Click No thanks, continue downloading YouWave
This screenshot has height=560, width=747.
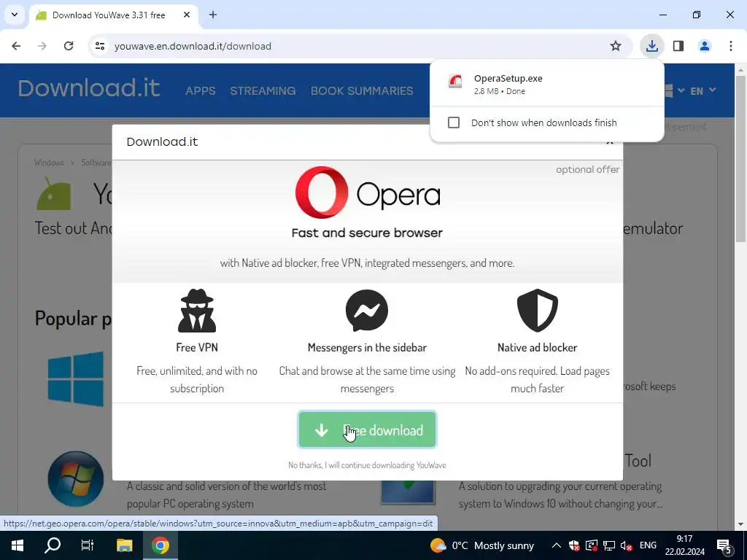pyautogui.click(x=368, y=465)
